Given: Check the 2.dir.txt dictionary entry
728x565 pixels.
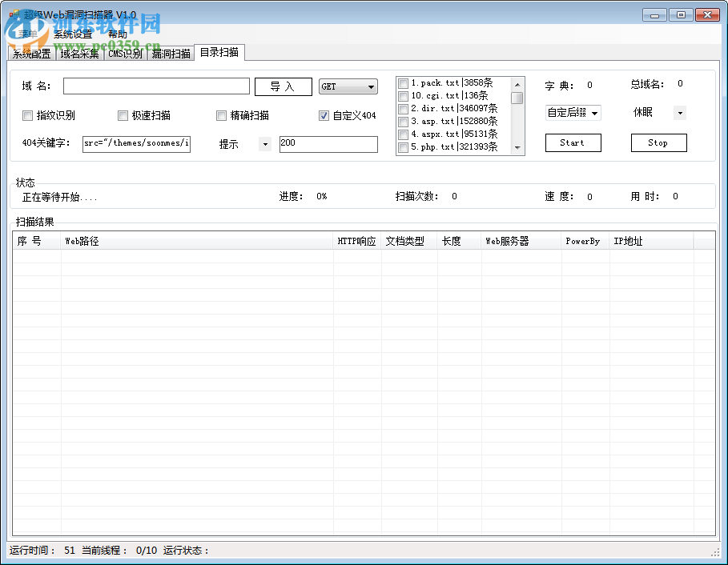Looking at the screenshot, I should (403, 108).
